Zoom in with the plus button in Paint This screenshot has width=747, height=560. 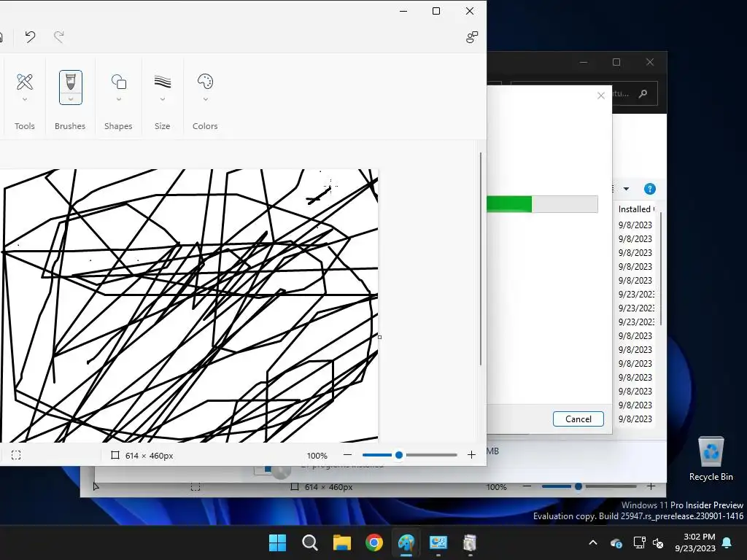click(x=472, y=455)
